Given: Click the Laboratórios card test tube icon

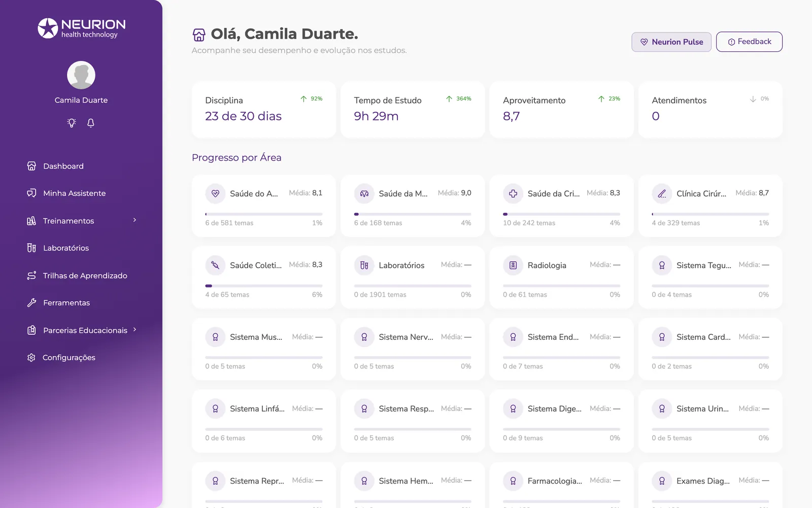Looking at the screenshot, I should coord(364,265).
